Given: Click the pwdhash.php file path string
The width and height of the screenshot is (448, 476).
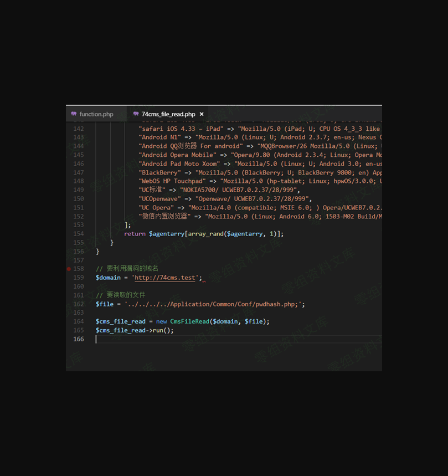Looking at the screenshot, I should (x=214, y=304).
